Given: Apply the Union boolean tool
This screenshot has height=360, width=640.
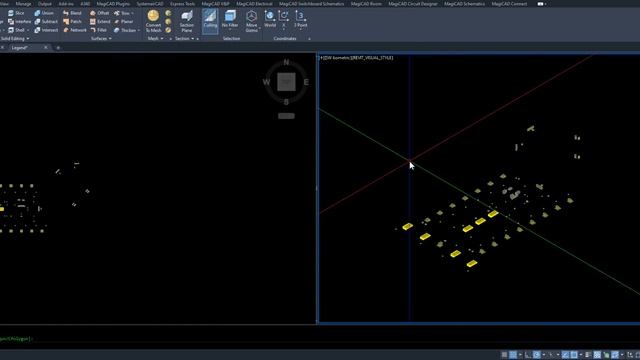Looking at the screenshot, I should [x=44, y=13].
